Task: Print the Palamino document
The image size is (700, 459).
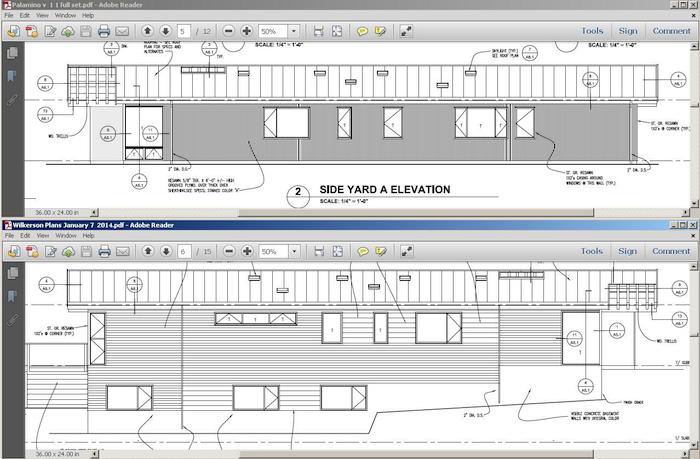Action: coord(104,31)
